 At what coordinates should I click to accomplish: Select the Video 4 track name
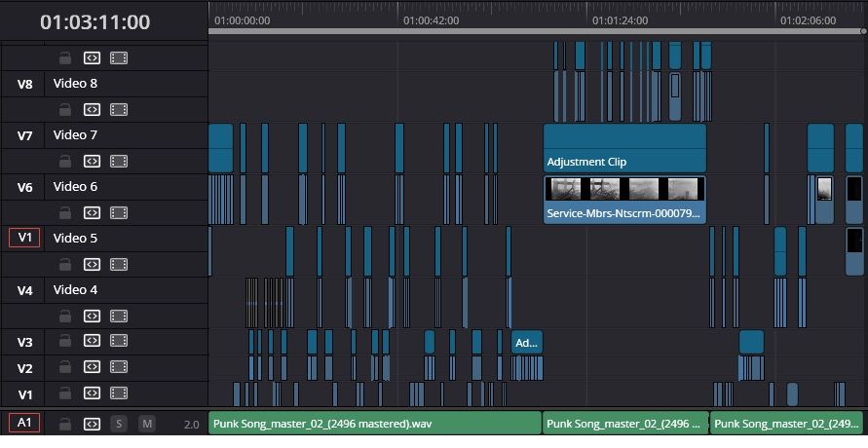click(75, 290)
